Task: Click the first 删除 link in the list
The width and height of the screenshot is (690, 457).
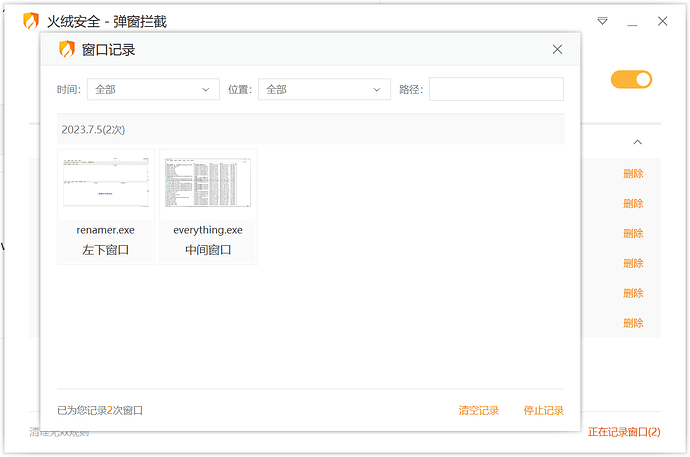Action: (x=633, y=173)
